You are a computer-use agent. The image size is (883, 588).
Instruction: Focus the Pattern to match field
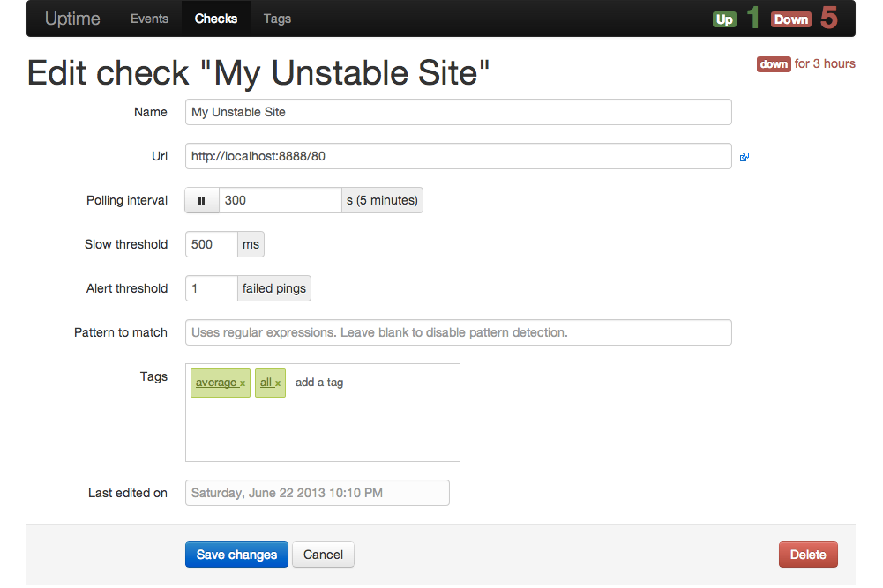click(x=459, y=332)
